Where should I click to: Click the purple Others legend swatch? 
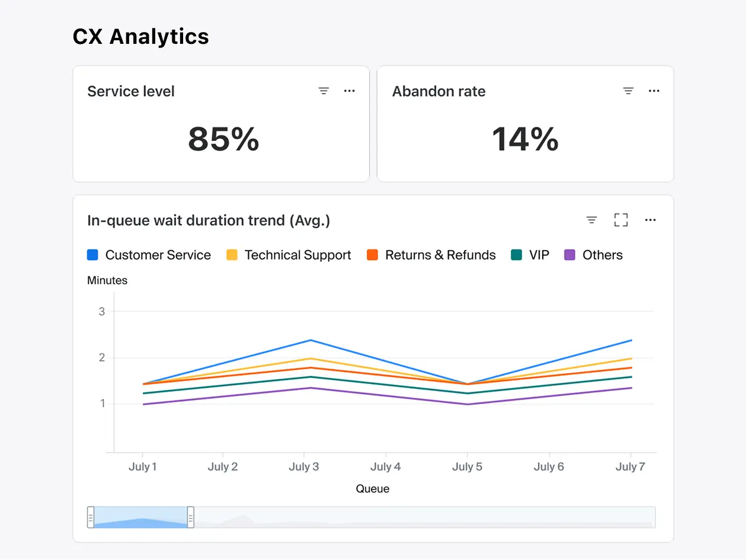tap(570, 255)
